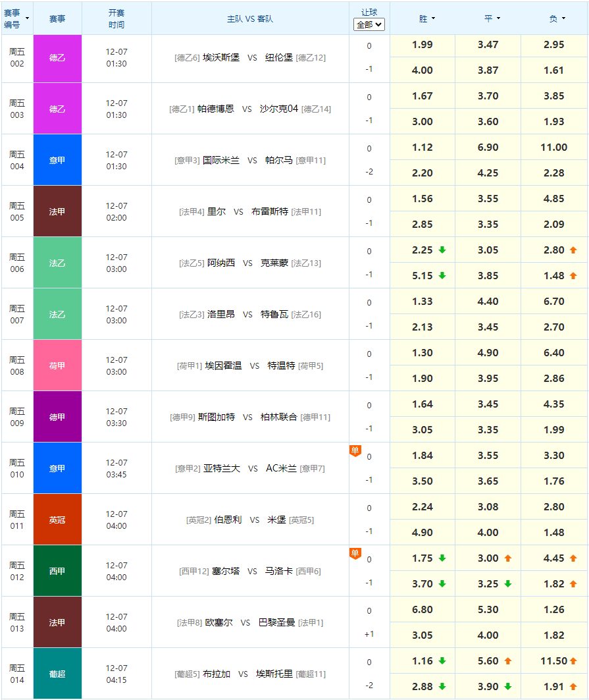589x700 pixels.
Task: Click the 葡超 league tag for match 014
Action: 57,673
